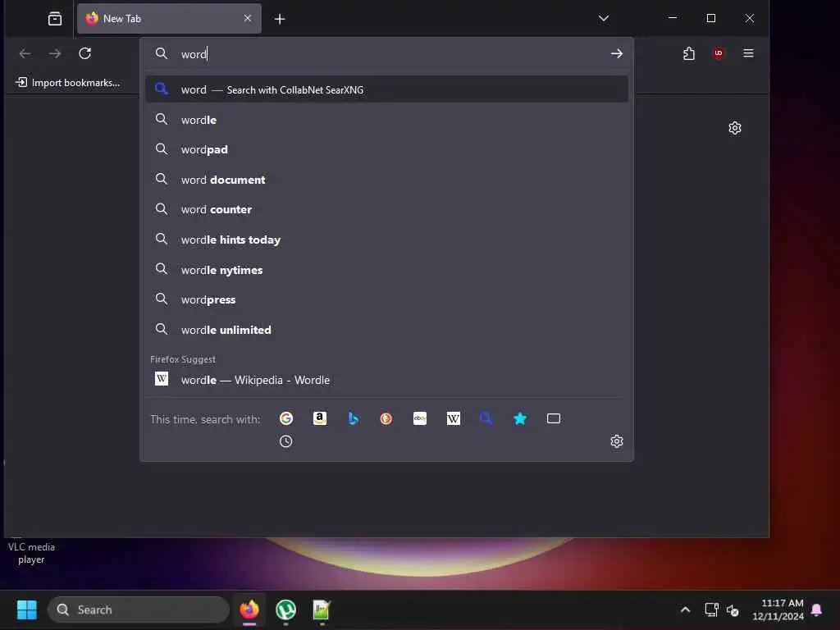
Task: Search this time with Amazon
Action: click(x=320, y=418)
